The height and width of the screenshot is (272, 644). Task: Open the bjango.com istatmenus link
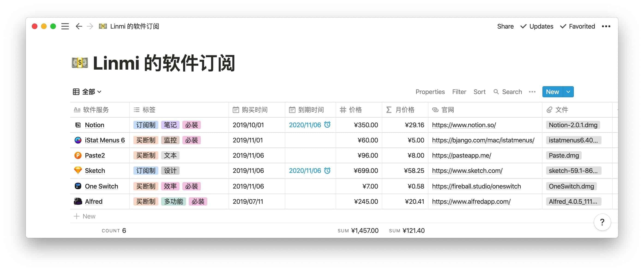tap(483, 140)
